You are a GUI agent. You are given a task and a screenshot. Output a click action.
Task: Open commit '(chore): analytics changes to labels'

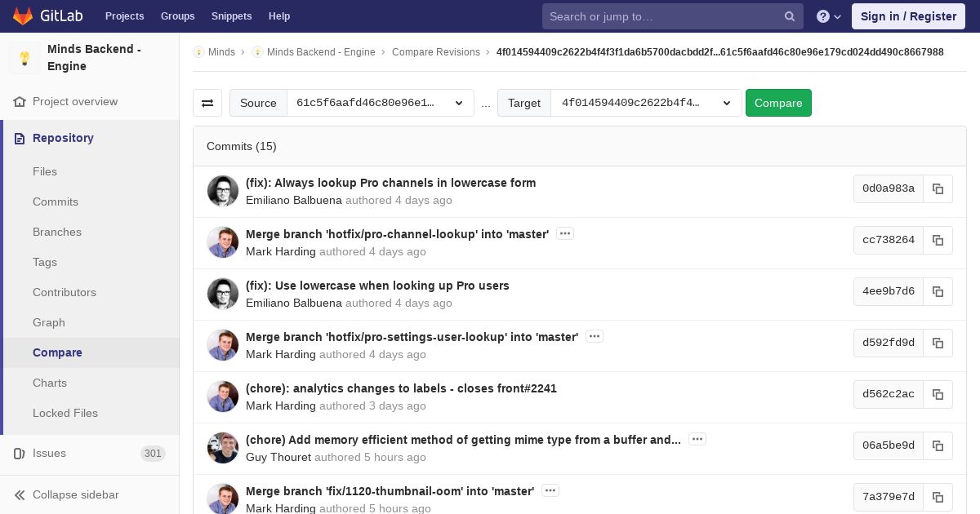tap(401, 388)
